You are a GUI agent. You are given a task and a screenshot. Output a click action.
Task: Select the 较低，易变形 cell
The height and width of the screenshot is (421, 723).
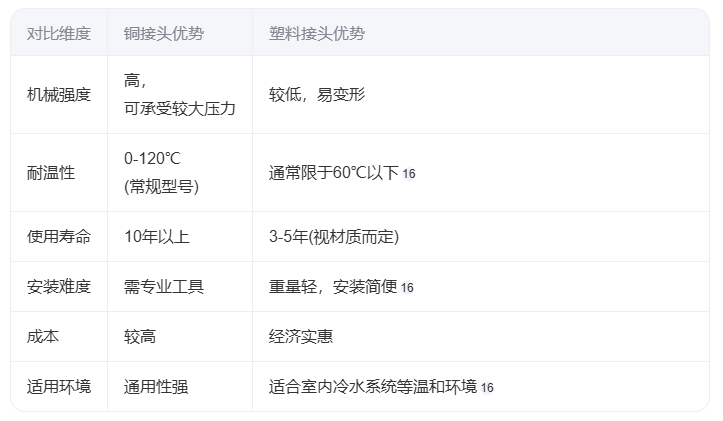(x=317, y=95)
